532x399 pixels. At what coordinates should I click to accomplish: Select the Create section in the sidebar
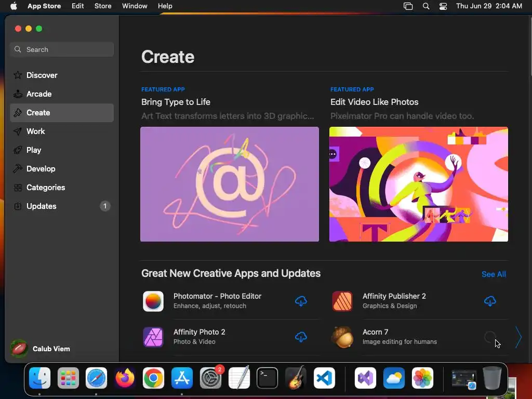click(62, 113)
